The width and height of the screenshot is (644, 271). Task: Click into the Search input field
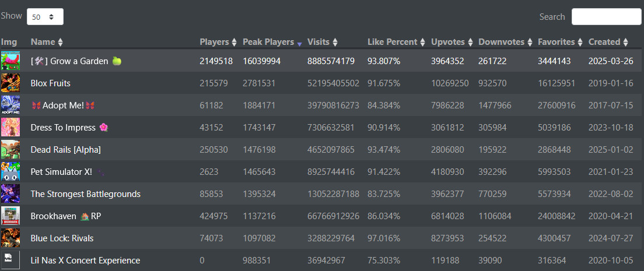pyautogui.click(x=606, y=17)
